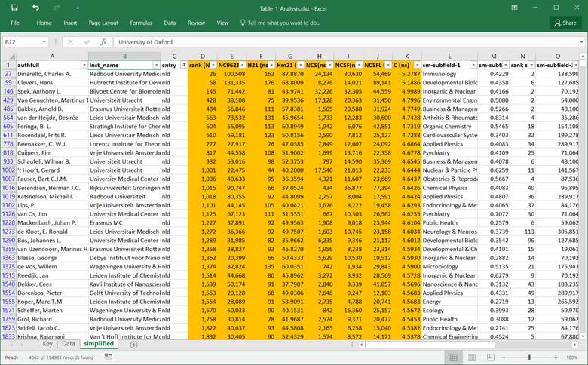This screenshot has height=365, width=588.
Task: Open the Review ribbon tab
Action: pos(196,23)
